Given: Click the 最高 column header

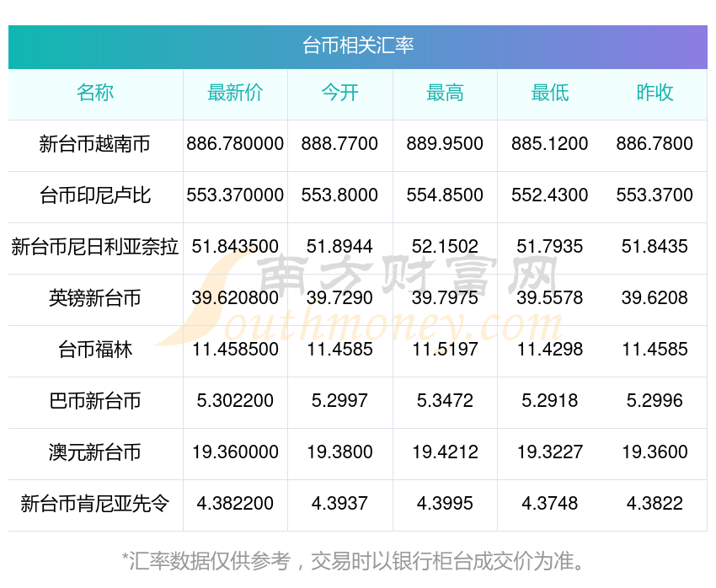Looking at the screenshot, I should tap(445, 93).
